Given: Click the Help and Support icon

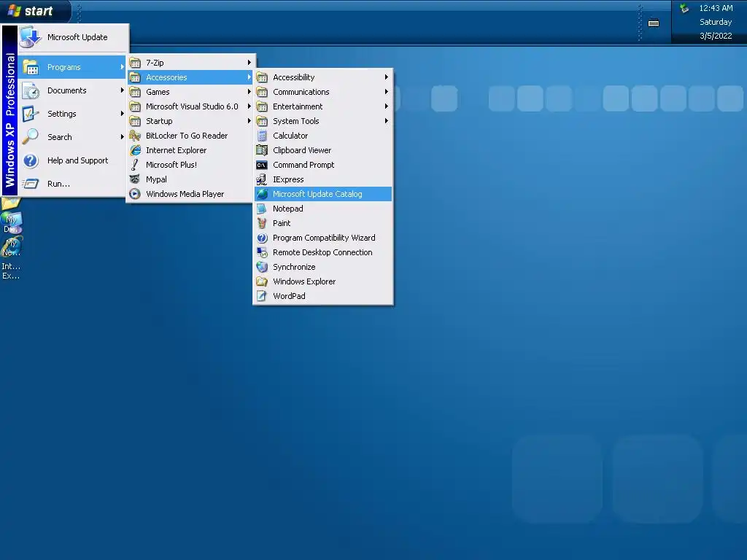Looking at the screenshot, I should (31, 160).
